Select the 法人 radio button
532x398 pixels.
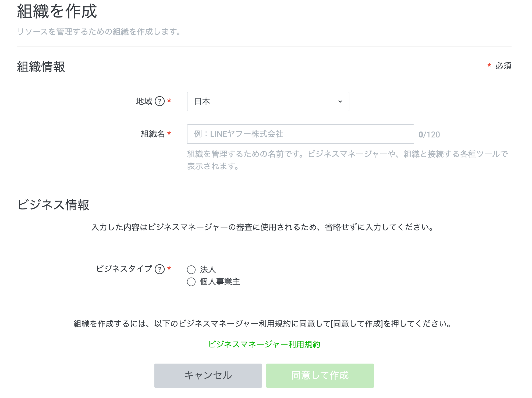pyautogui.click(x=191, y=269)
